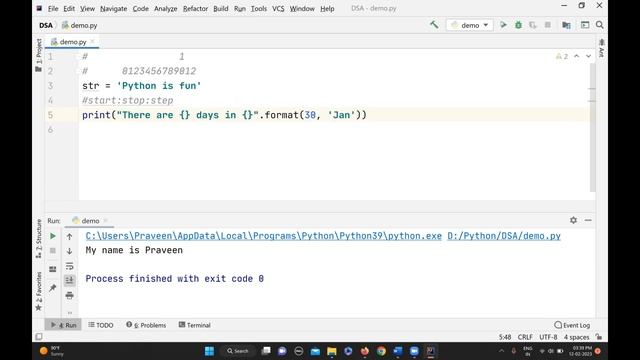Stop process in the Run panel
The height and width of the screenshot is (360, 640).
tap(53, 251)
